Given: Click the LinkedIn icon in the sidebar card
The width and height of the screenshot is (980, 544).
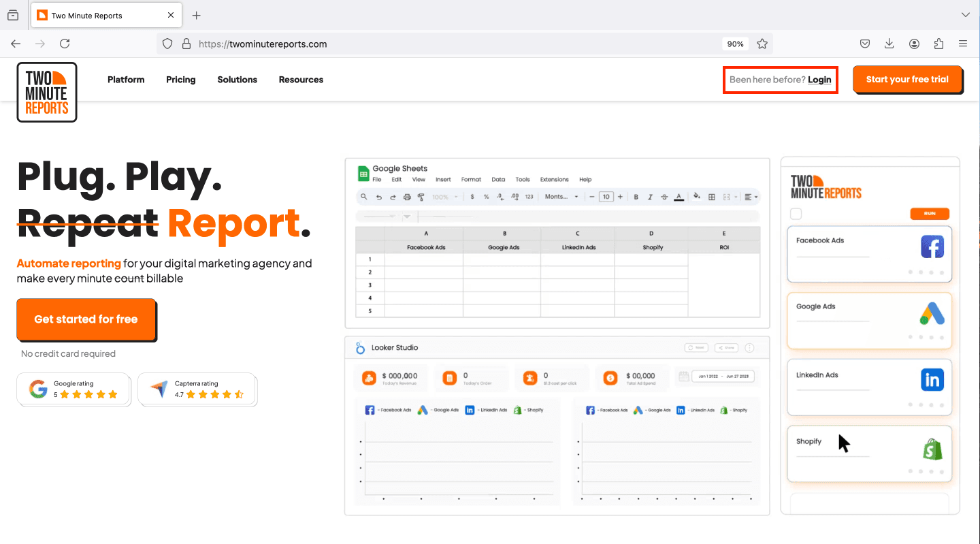Looking at the screenshot, I should 932,380.
